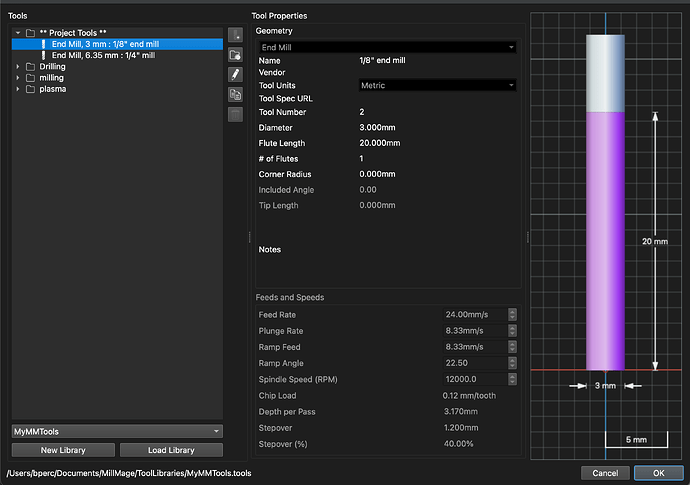Click the 20 mm length dimension label
This screenshot has height=485, width=690.
[655, 241]
